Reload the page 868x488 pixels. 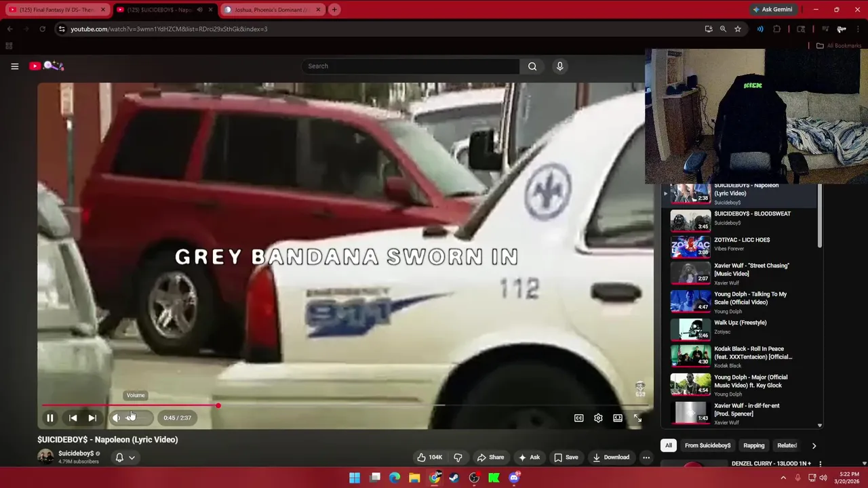point(42,29)
